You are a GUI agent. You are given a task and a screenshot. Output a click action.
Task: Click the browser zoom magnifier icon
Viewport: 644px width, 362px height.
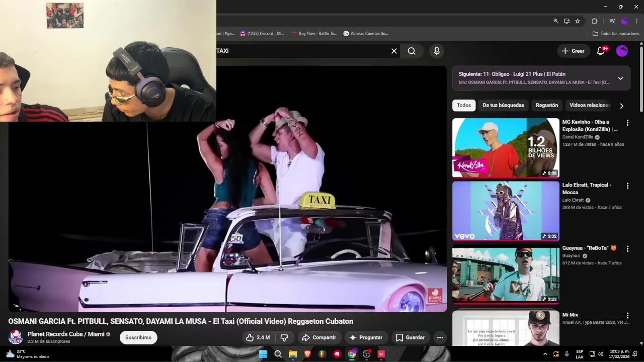pyautogui.click(x=556, y=21)
